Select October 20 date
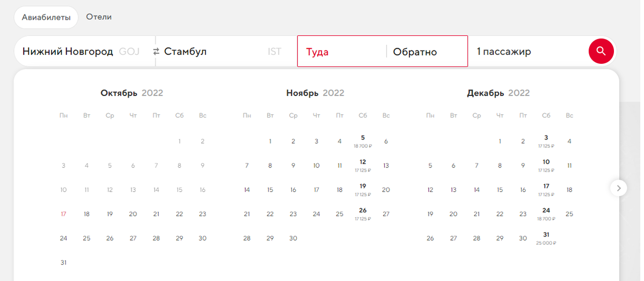 (133, 214)
